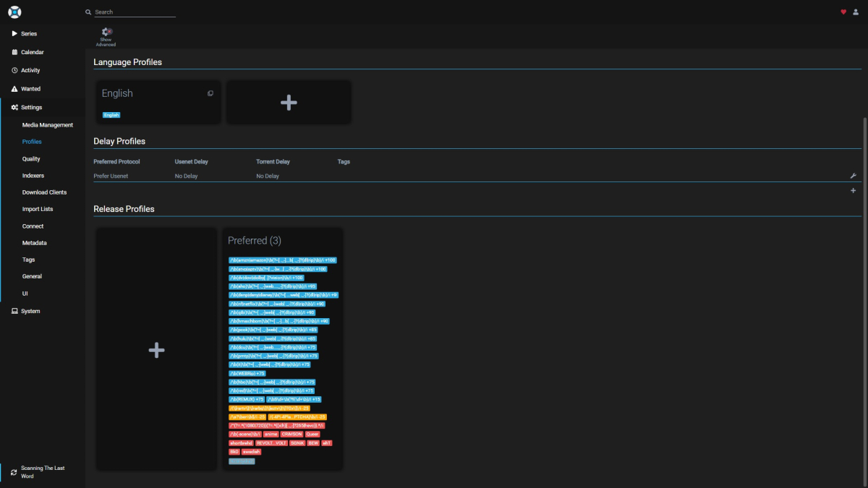Viewport: 868px width, 488px height.
Task: Open the Indexers settings page
Action: pos(33,175)
